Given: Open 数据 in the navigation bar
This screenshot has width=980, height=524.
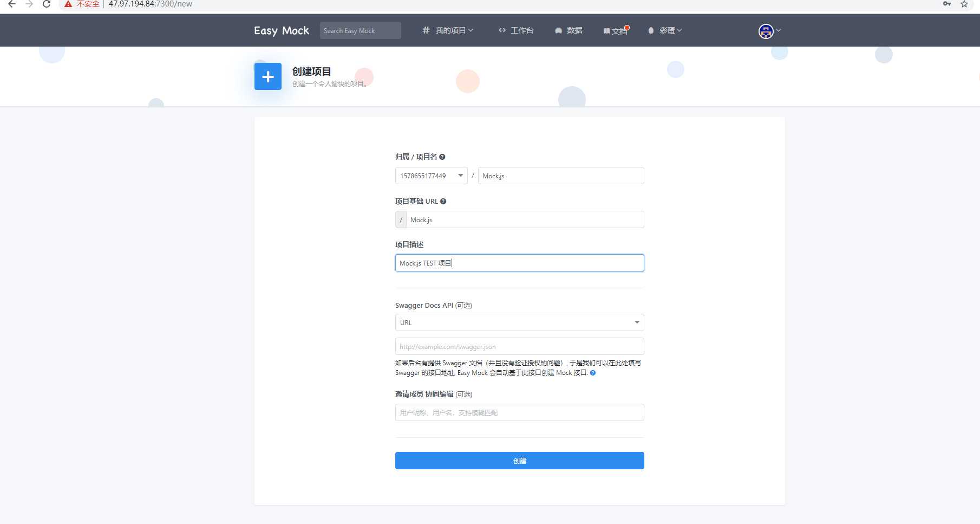Looking at the screenshot, I should coord(569,30).
